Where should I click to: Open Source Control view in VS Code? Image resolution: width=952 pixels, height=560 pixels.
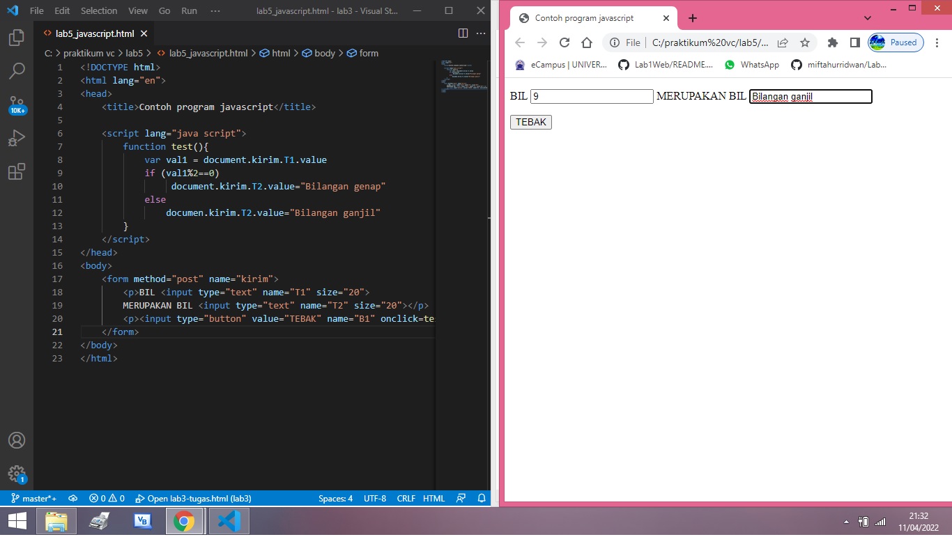tap(17, 103)
